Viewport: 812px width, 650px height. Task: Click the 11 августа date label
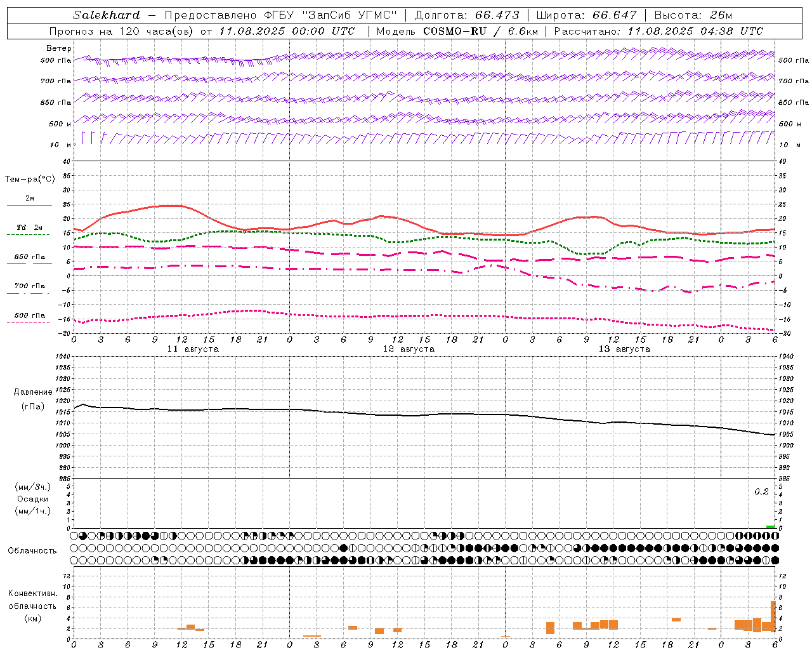pyautogui.click(x=193, y=349)
